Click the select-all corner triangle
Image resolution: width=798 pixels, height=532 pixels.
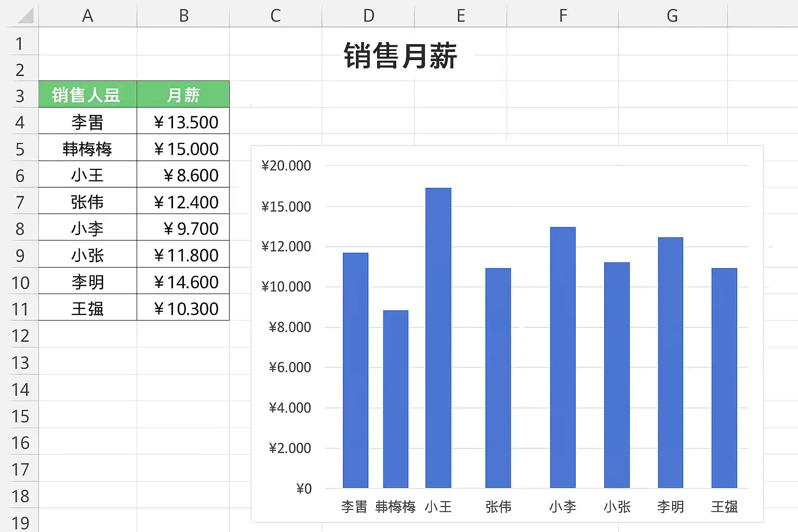[25, 16]
